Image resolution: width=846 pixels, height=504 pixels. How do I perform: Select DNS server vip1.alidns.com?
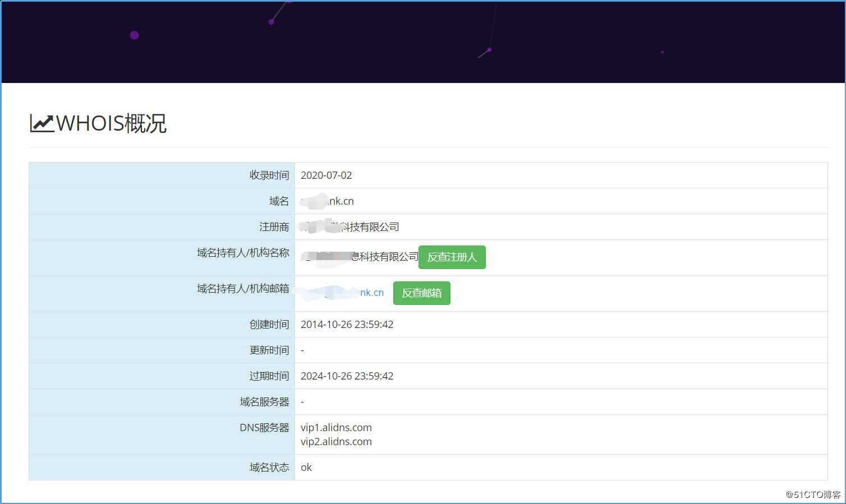click(336, 428)
